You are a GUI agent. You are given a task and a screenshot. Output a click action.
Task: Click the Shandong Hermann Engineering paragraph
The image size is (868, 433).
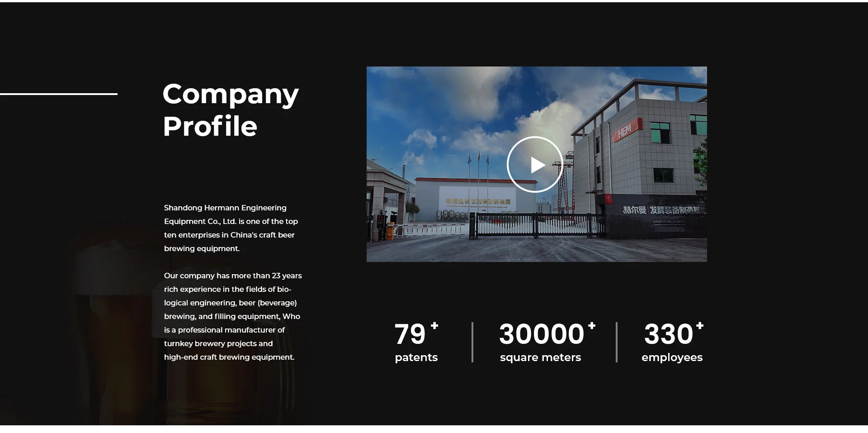[x=231, y=228]
